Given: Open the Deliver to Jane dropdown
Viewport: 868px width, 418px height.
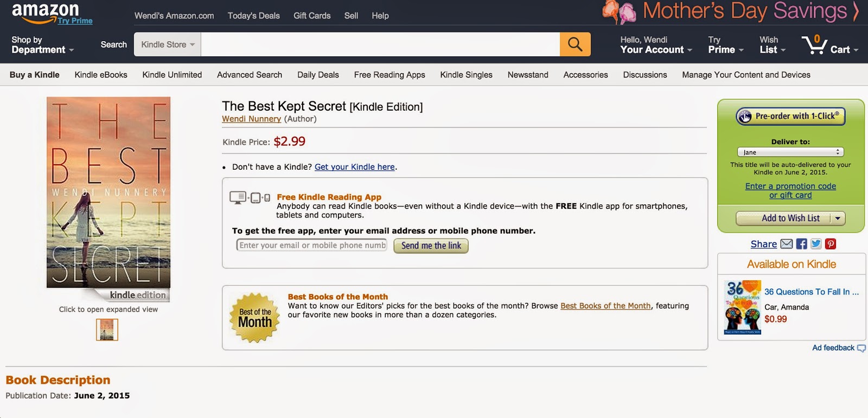Looking at the screenshot, I should pyautogui.click(x=790, y=152).
